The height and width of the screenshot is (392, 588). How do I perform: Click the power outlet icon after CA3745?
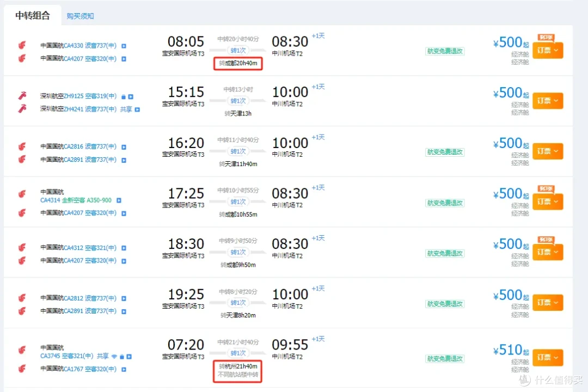pyautogui.click(x=122, y=357)
